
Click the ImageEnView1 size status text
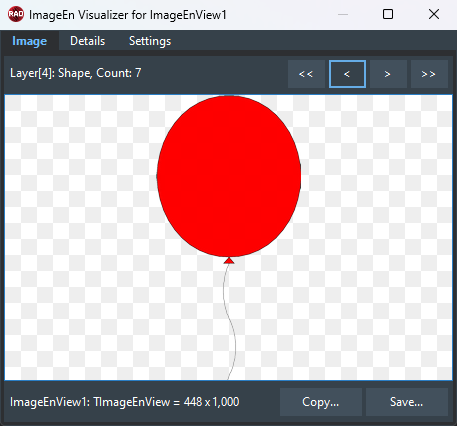[125, 402]
